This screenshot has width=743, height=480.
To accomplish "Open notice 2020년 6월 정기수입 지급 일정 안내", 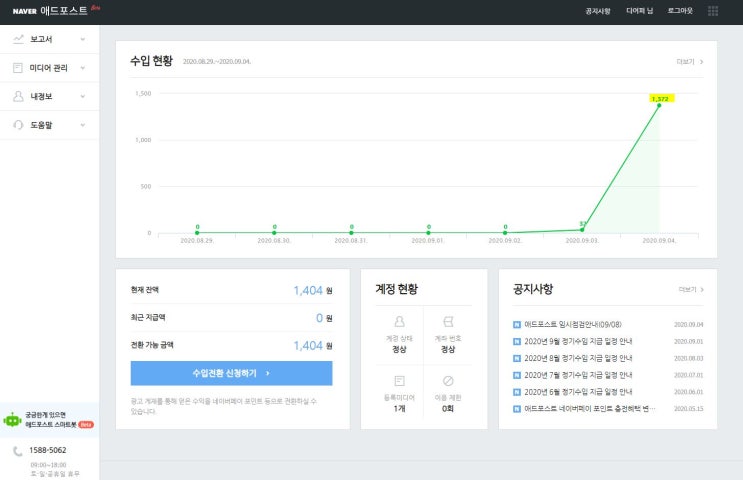I will point(578,392).
